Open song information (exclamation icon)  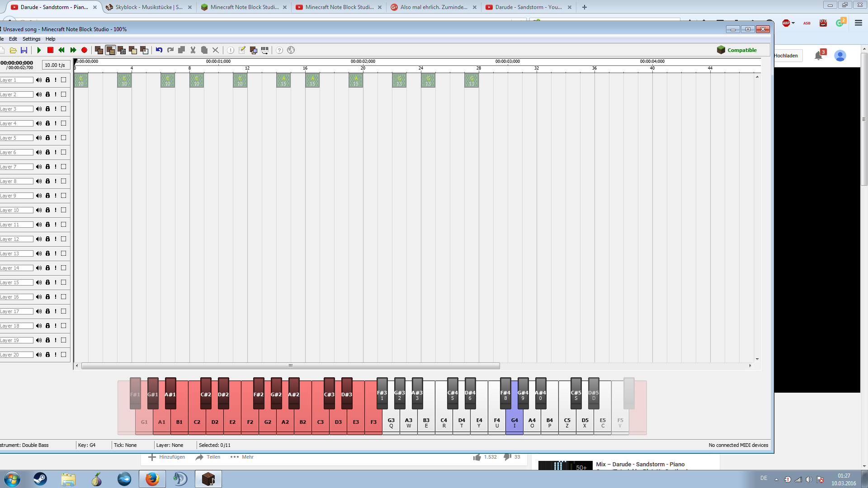231,50
